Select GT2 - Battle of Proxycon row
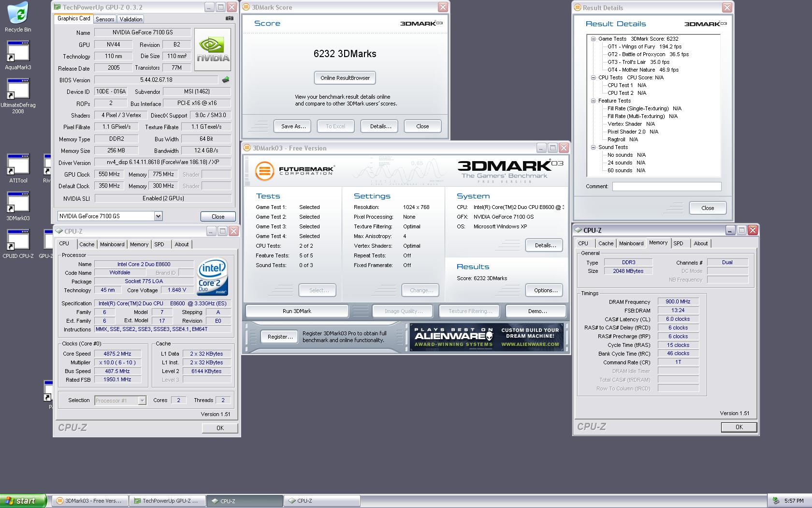The height and width of the screenshot is (508, 812). click(648, 54)
